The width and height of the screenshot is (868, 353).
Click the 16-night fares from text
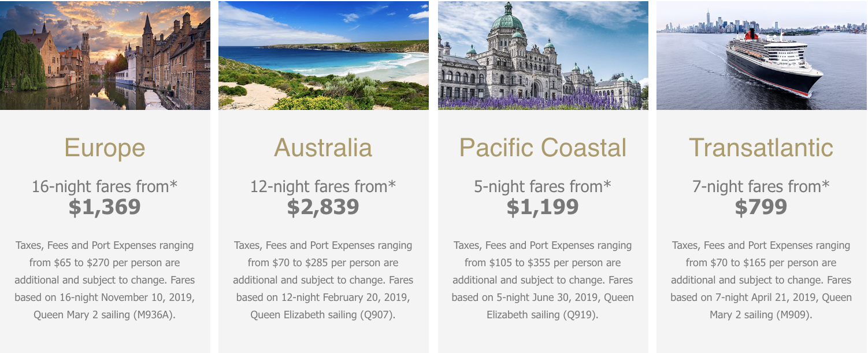(105, 186)
